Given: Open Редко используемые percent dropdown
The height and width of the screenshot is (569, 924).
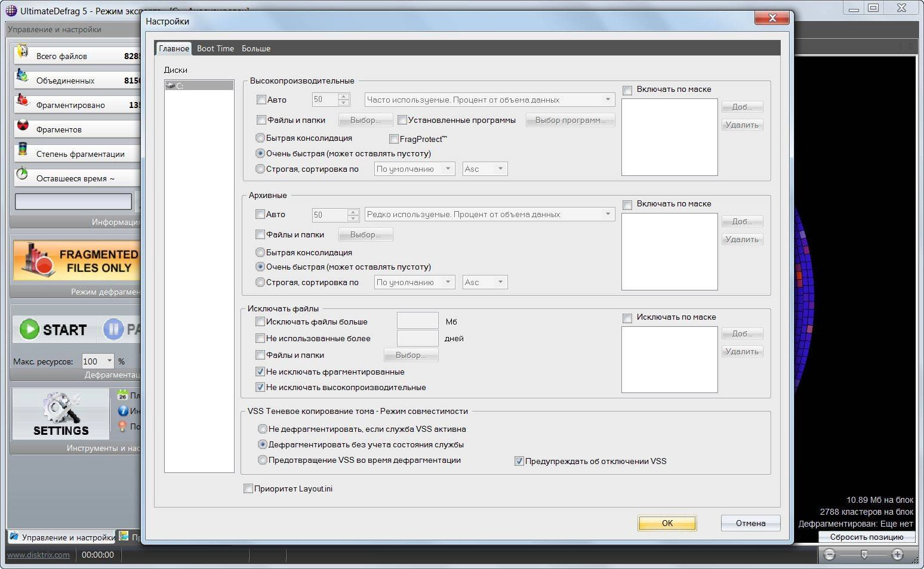Looking at the screenshot, I should coord(489,214).
